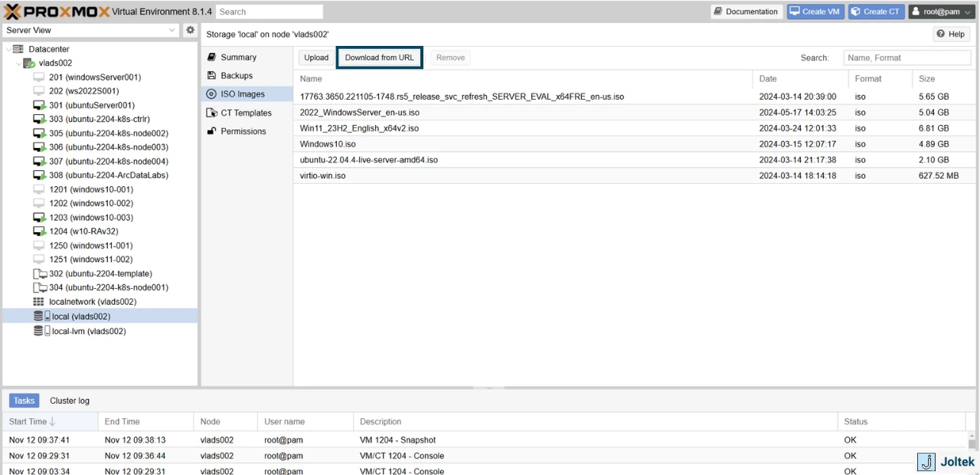
Task: Sort by the Size column header
Action: [x=942, y=79]
